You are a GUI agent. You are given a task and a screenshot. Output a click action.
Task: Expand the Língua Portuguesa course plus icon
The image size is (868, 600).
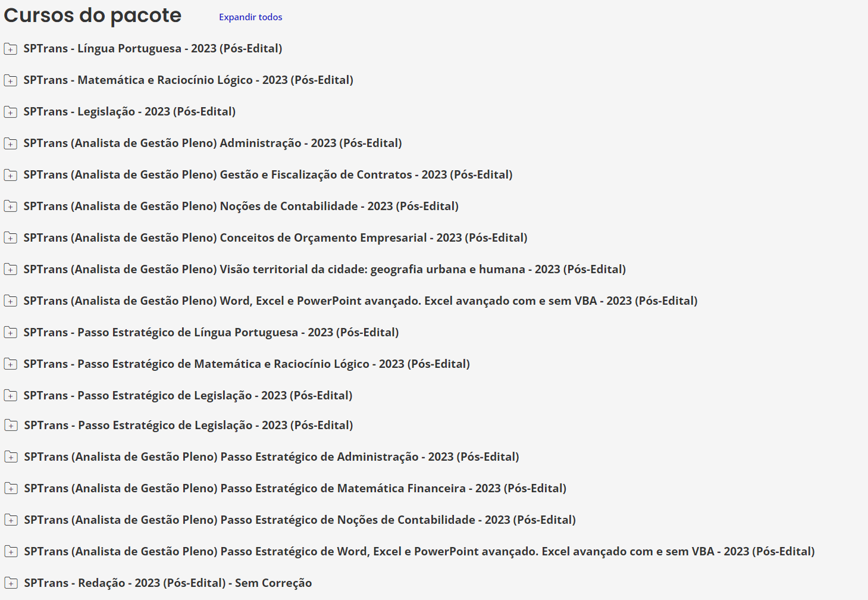11,49
